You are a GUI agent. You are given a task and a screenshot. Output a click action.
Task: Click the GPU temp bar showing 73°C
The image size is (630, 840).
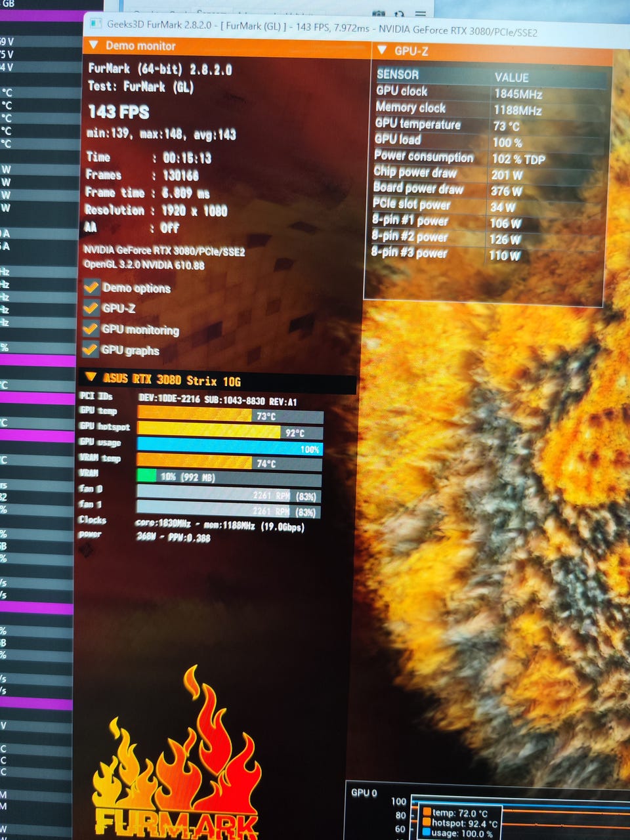pos(230,415)
